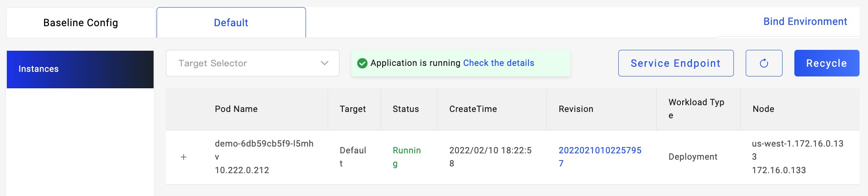Click the Revision column header
Image resolution: width=868 pixels, height=196 pixels.
click(x=576, y=109)
